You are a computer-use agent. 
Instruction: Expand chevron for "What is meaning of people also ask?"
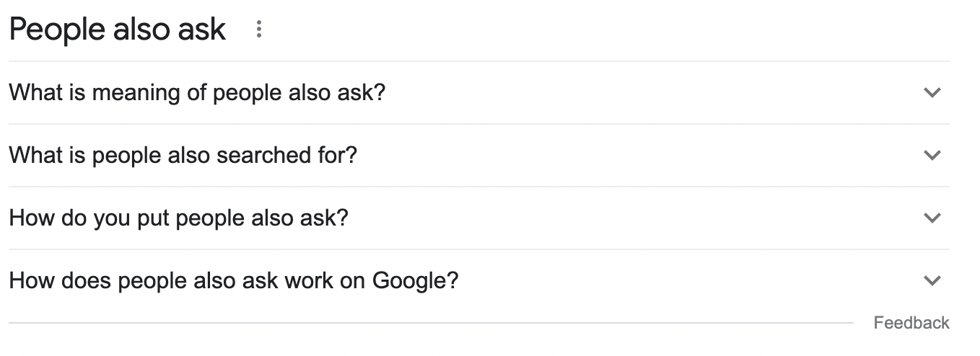point(932,93)
